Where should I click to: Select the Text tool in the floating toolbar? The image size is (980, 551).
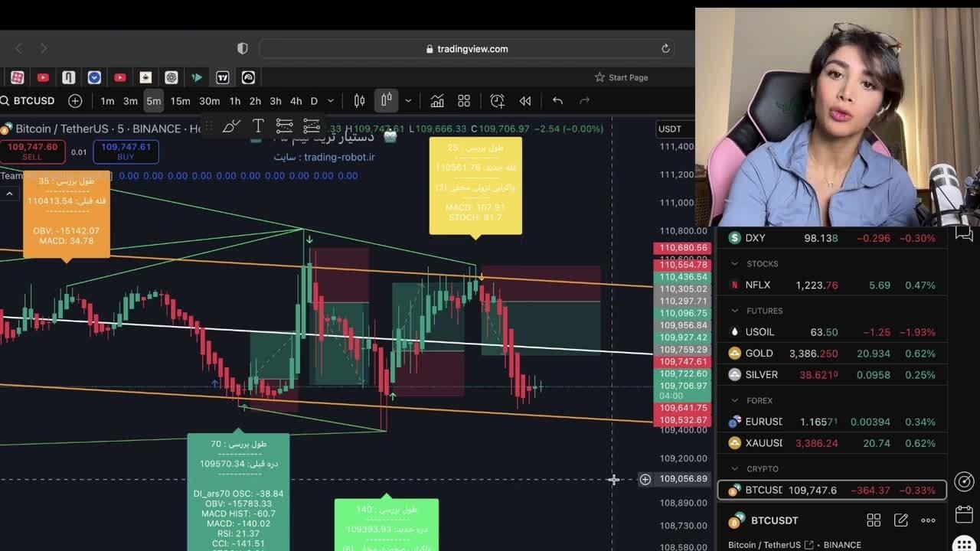[x=258, y=126]
